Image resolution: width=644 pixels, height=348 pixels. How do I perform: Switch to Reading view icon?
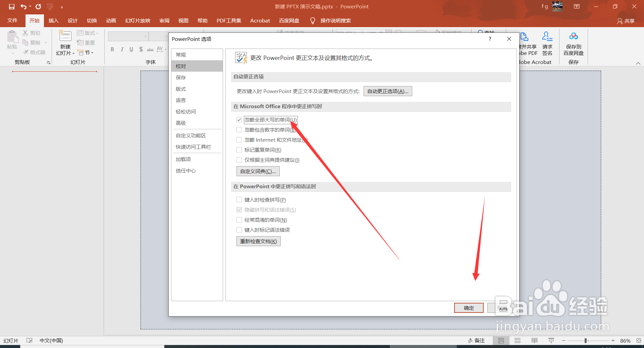[534, 340]
